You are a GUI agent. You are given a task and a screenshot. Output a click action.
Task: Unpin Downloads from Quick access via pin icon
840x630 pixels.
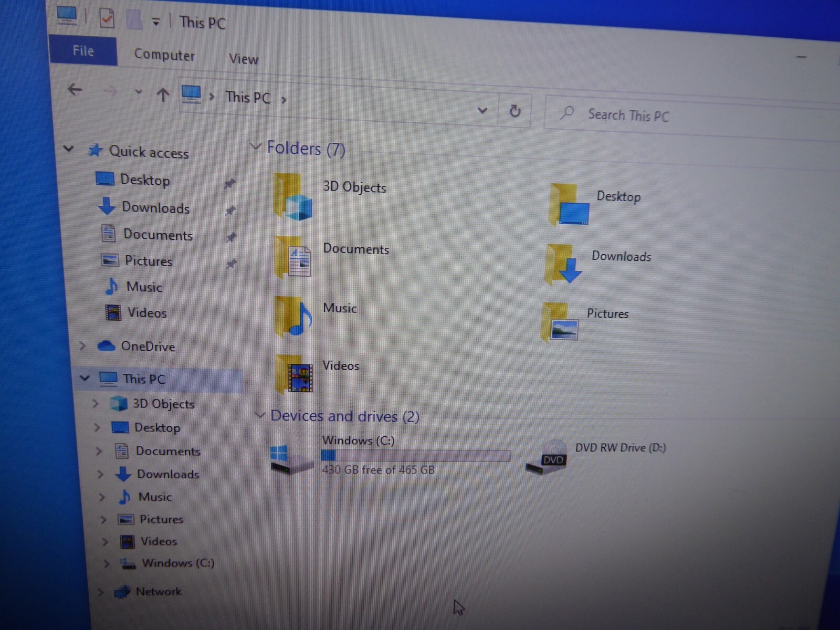pos(230,211)
